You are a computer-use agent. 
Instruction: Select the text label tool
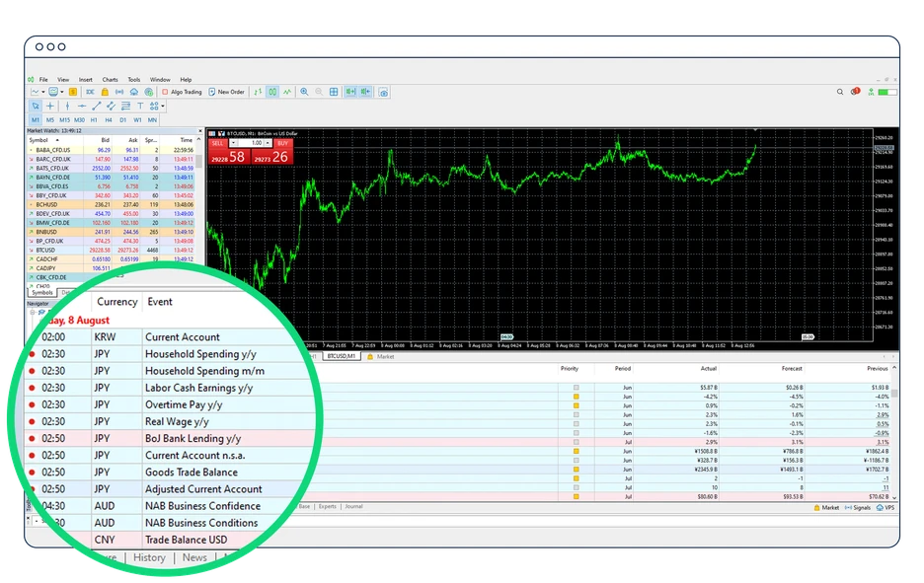(140, 106)
